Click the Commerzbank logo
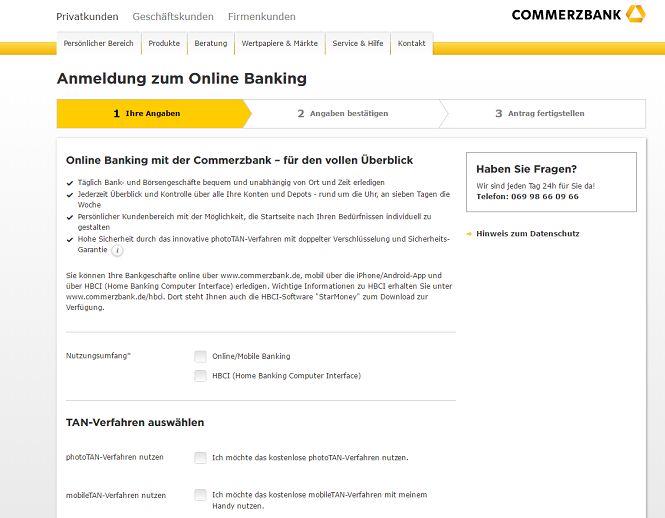 click(x=578, y=14)
